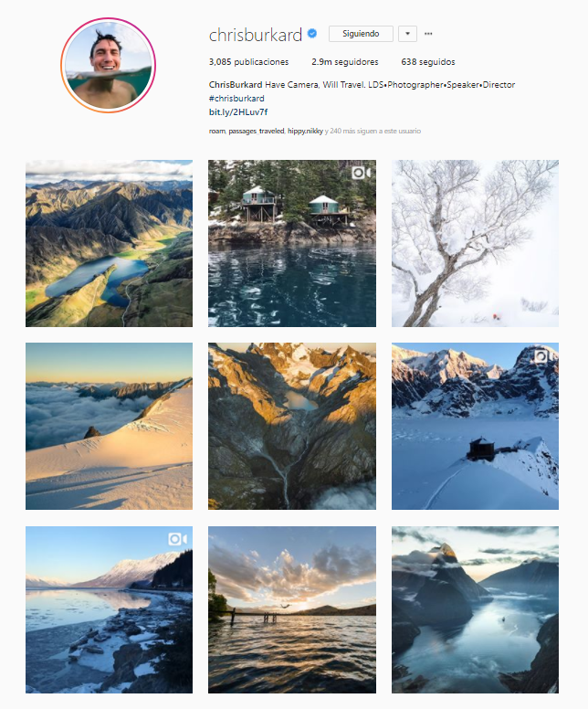Image resolution: width=588 pixels, height=709 pixels.
Task: Click video icon on the cabins post
Action: click(x=360, y=173)
